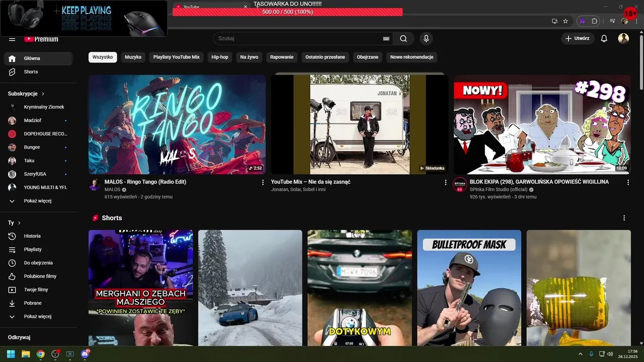Viewport: 644px width, 362px height.
Task: Open the Ty section chevron
Action: [20, 223]
